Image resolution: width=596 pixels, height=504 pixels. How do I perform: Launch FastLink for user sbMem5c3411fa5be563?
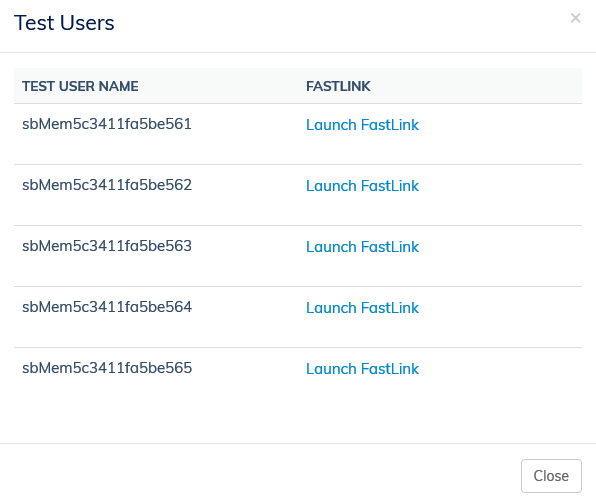pyautogui.click(x=362, y=247)
